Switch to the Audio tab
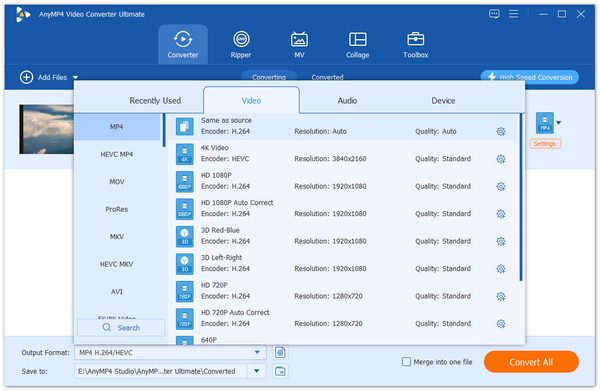The height and width of the screenshot is (391, 600). (x=347, y=101)
